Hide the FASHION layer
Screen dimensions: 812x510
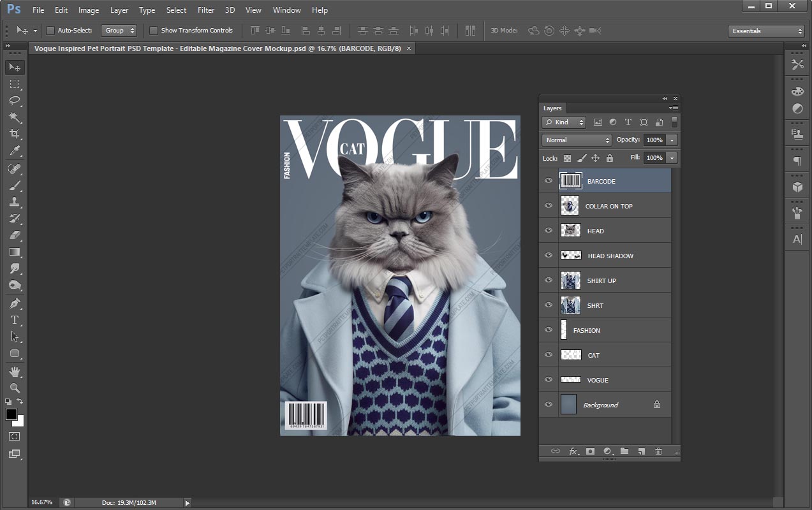click(548, 330)
